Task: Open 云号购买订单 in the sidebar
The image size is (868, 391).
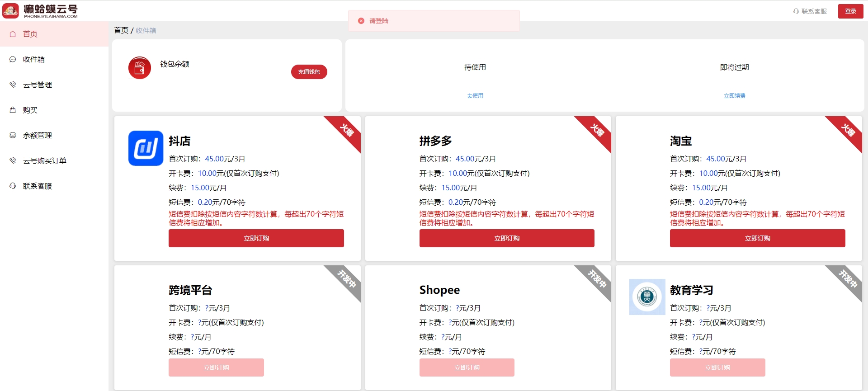Action: (54, 160)
